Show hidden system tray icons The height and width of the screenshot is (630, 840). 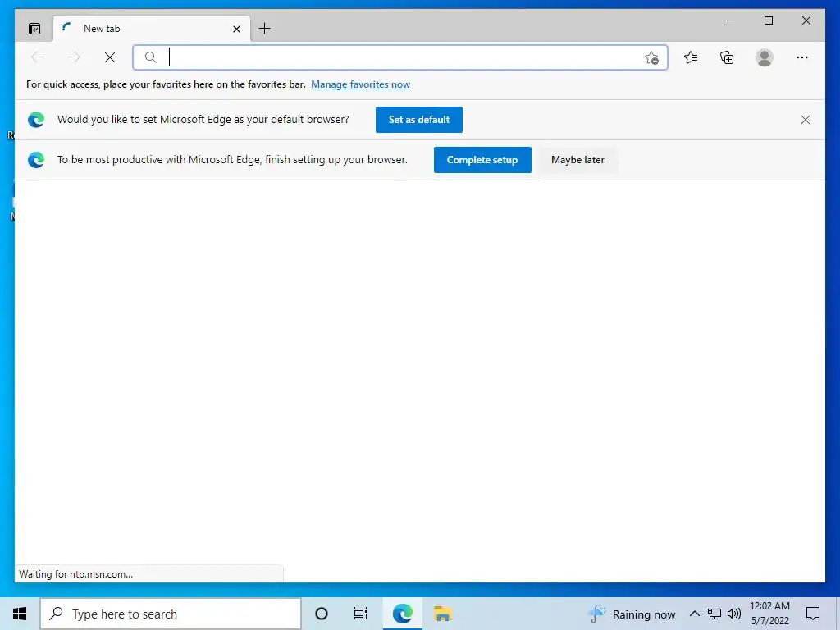694,614
